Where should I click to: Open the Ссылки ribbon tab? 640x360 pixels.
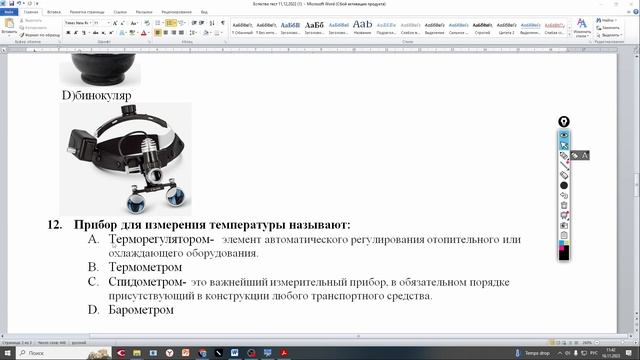point(120,12)
